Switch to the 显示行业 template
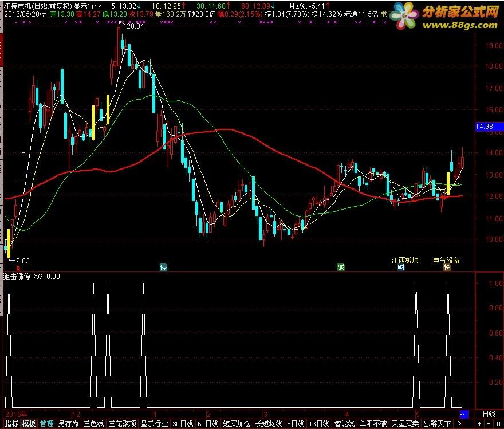The width and height of the screenshot is (504, 429). (x=155, y=423)
